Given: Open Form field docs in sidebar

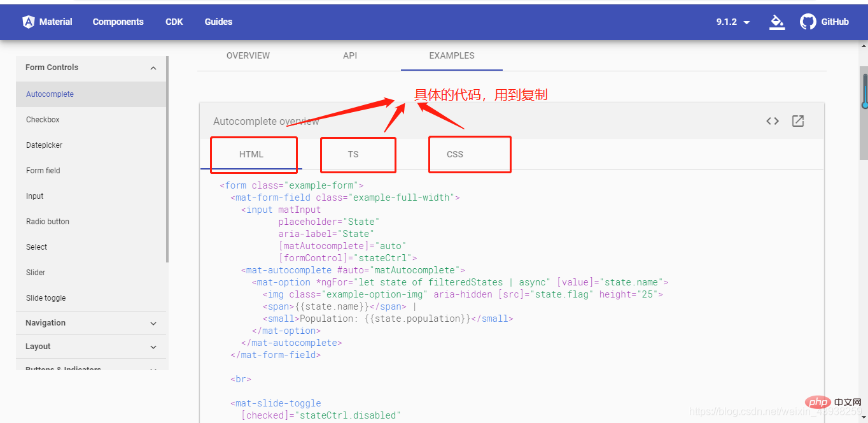Looking at the screenshot, I should 91,171.
